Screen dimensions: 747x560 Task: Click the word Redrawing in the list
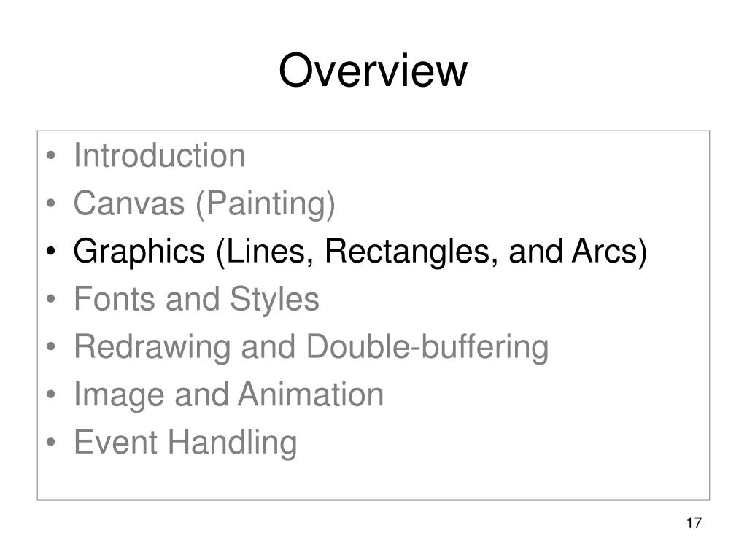[x=152, y=347]
